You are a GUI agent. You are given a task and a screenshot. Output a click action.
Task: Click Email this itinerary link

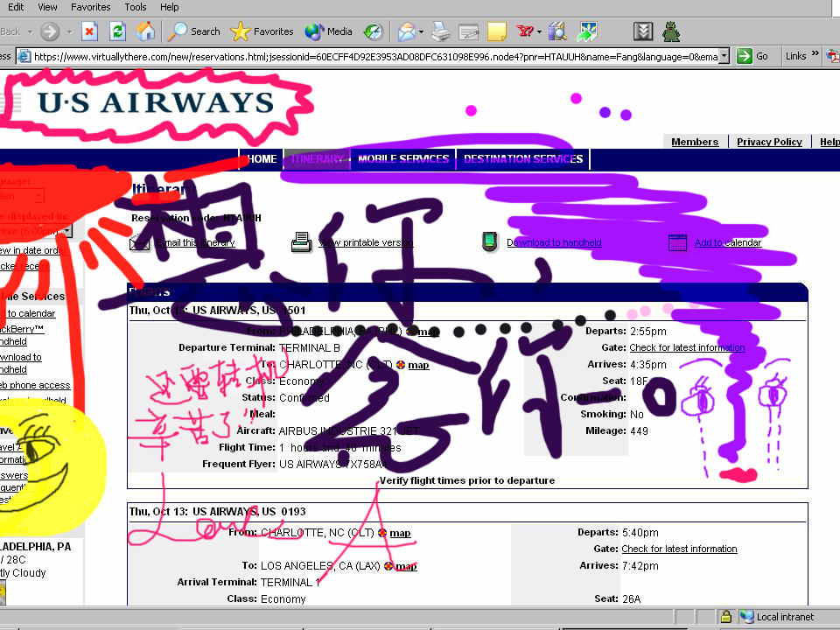[195, 242]
